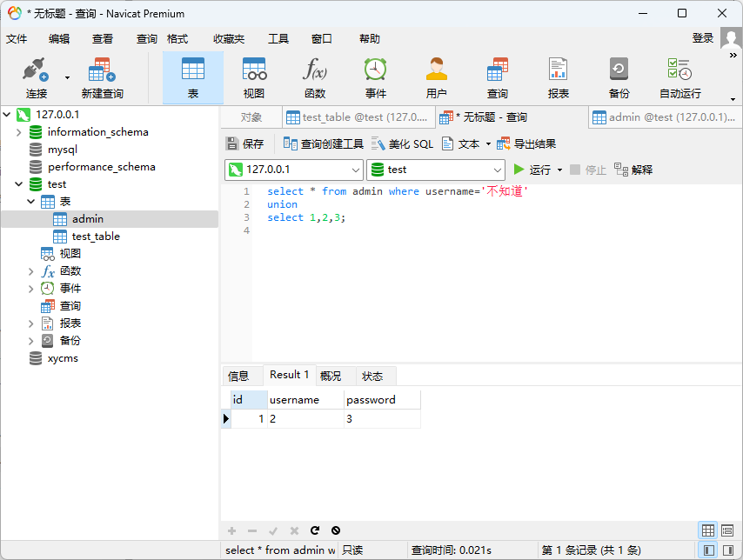Select test_table in the tree
The height and width of the screenshot is (560, 743).
(x=96, y=237)
